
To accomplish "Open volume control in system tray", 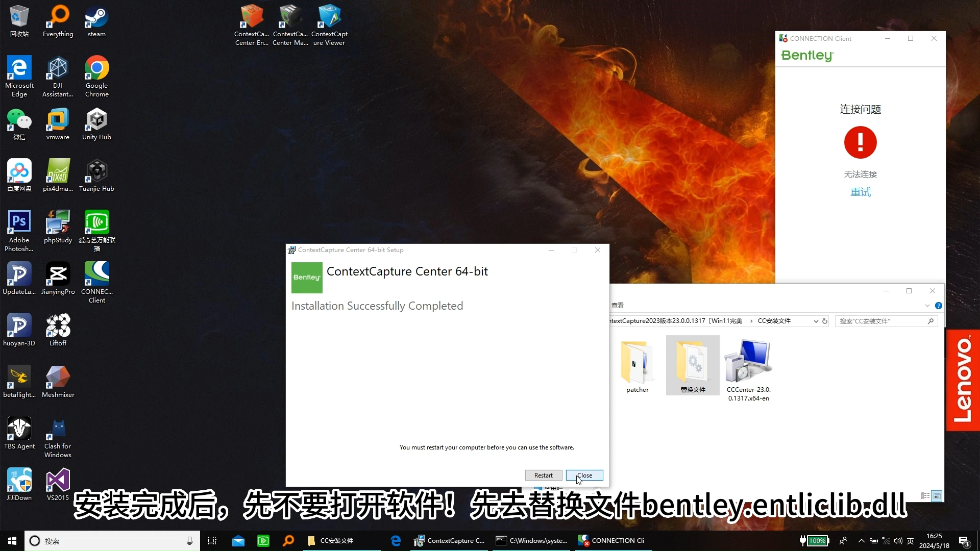I will (898, 541).
